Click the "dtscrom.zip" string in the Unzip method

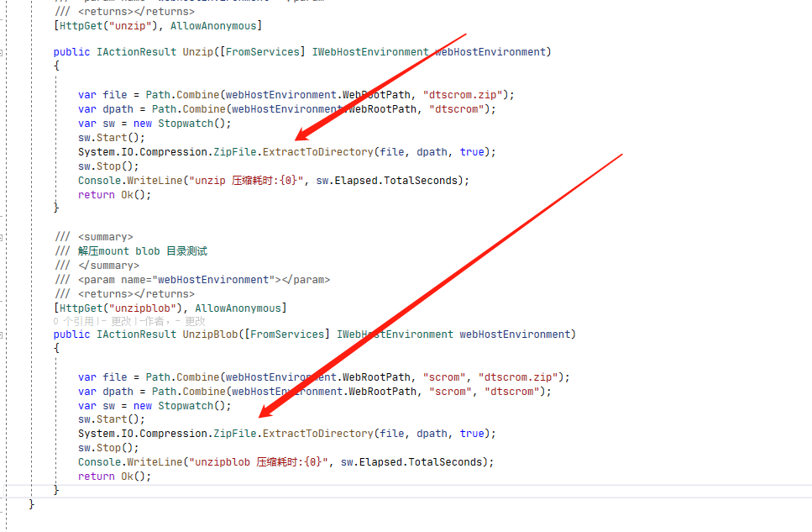(x=463, y=95)
